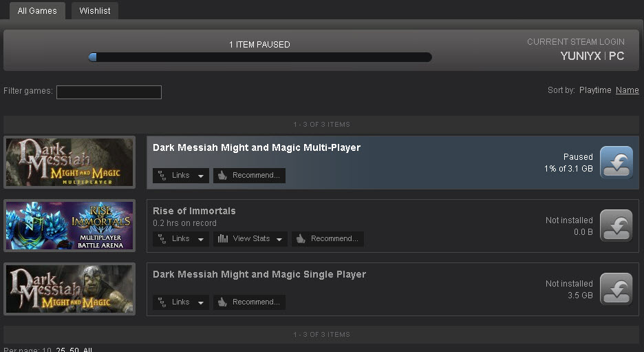Install Rise of Immortals via download icon

click(x=616, y=226)
